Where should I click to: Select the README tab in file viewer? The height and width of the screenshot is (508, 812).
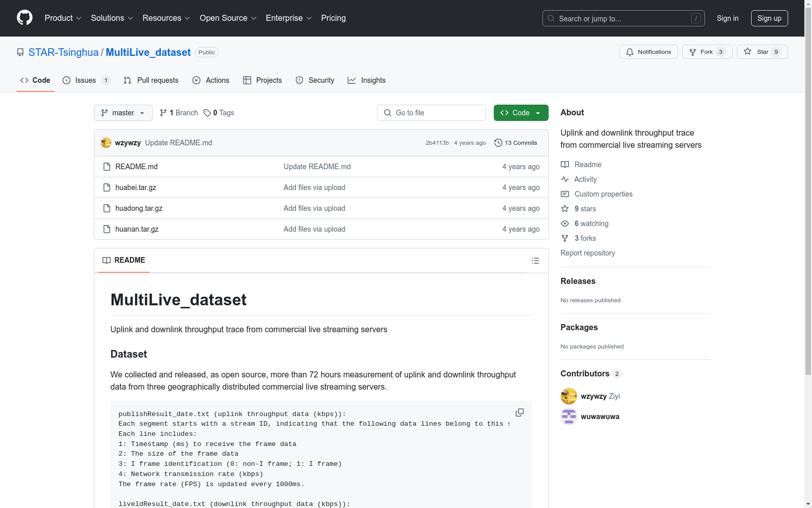tap(124, 260)
